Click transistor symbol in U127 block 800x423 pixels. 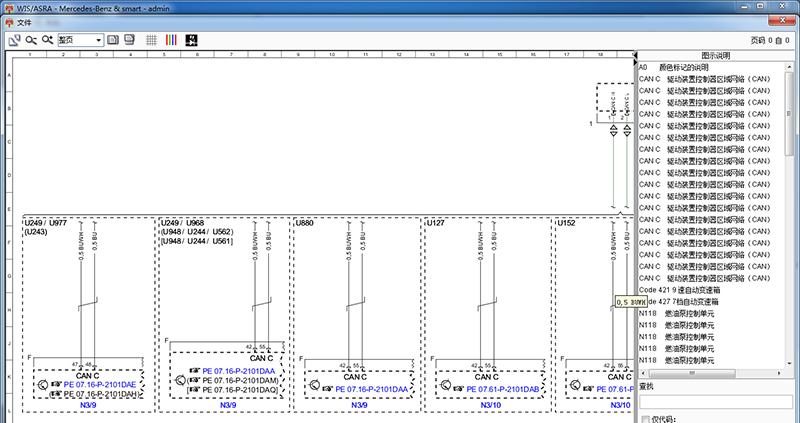tap(446, 385)
